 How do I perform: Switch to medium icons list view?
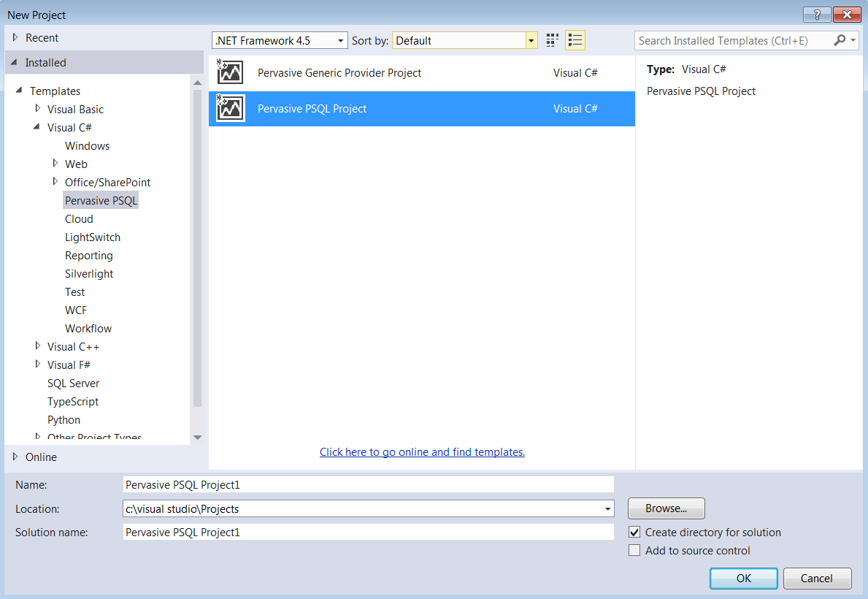tap(575, 41)
